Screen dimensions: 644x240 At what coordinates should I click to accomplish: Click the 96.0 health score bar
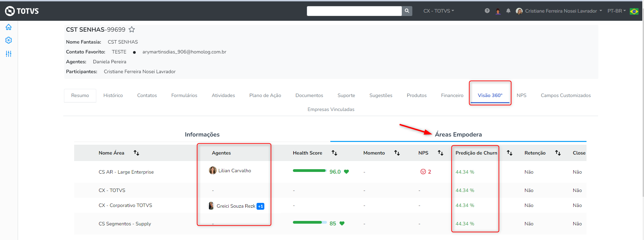pos(310,171)
